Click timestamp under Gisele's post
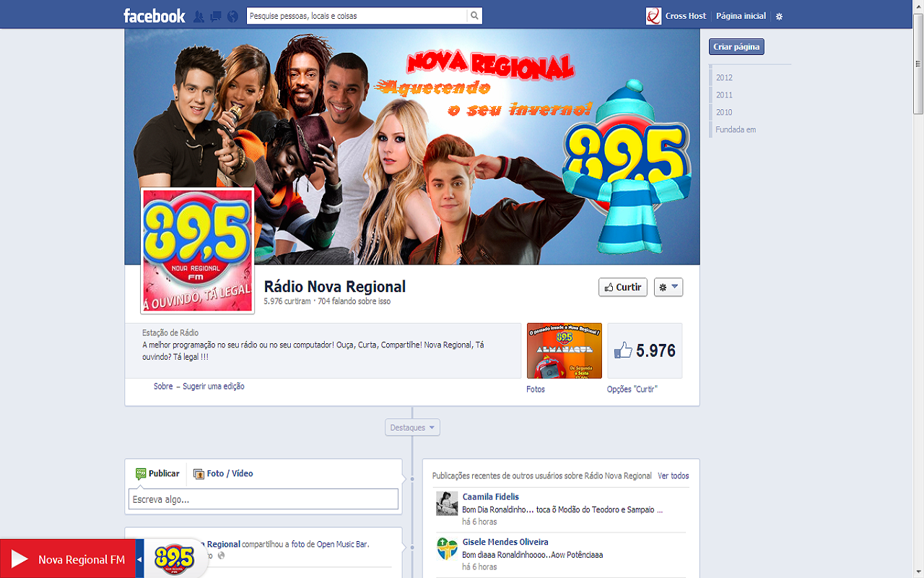 pyautogui.click(x=479, y=567)
